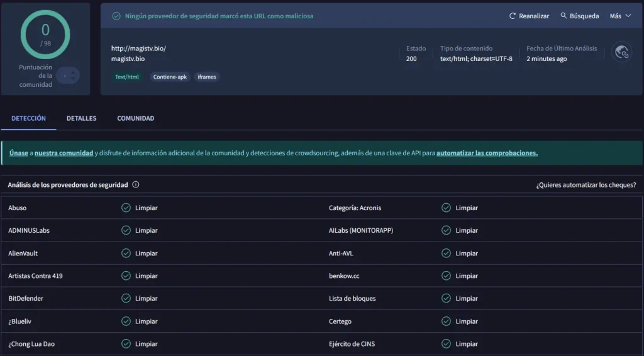Click the check icon for Artistas Contra 419
The height and width of the screenshot is (356, 644).
tap(126, 276)
